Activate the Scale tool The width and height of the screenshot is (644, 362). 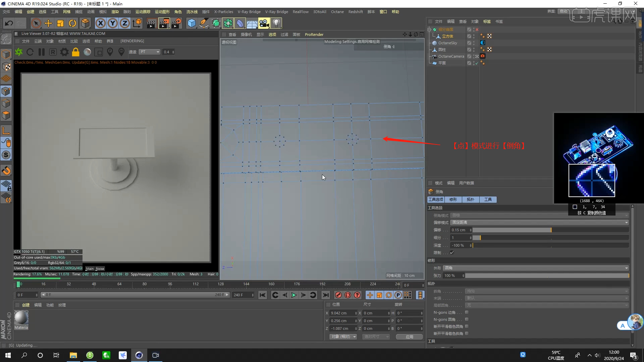(x=60, y=23)
